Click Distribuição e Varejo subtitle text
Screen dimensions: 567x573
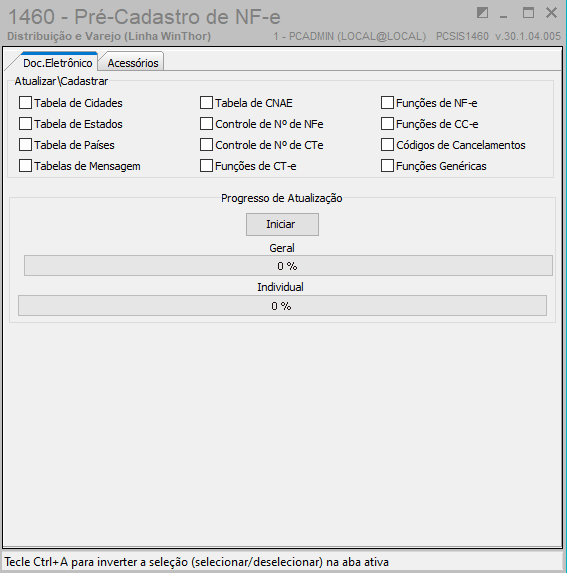[109, 36]
